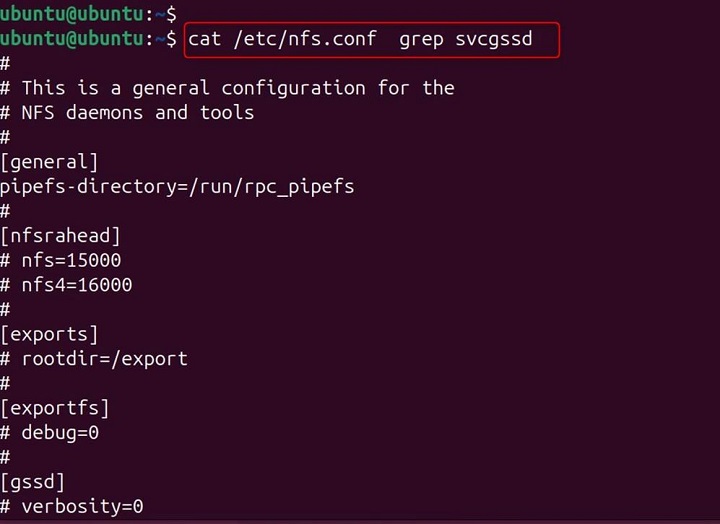This screenshot has width=720, height=524.
Task: Click "ubuntu@ubuntu" on the second prompt line
Action: pyautogui.click(x=70, y=39)
